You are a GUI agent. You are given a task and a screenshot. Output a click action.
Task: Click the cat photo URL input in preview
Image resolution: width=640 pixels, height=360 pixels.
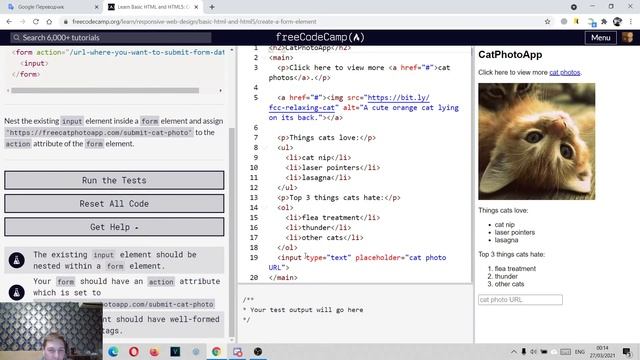click(x=520, y=300)
